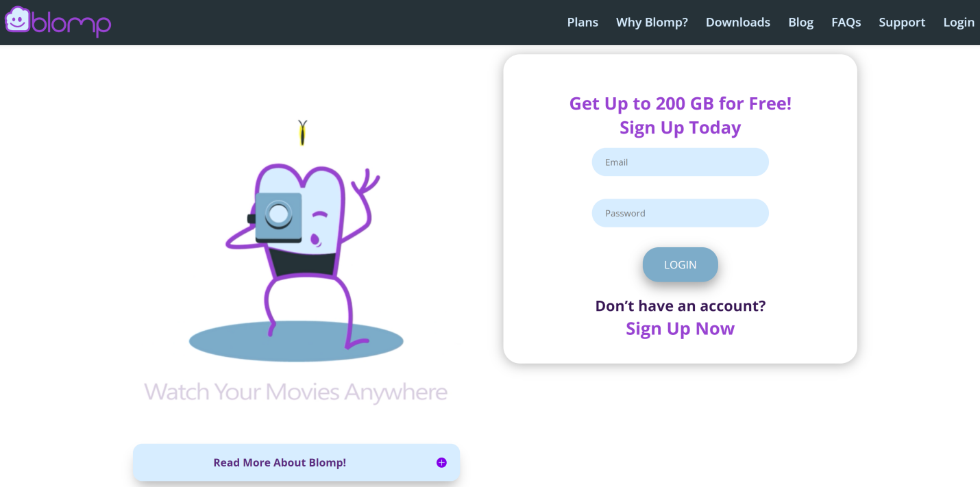The height and width of the screenshot is (487, 980).
Task: Open the Downloads page
Action: pos(738,22)
